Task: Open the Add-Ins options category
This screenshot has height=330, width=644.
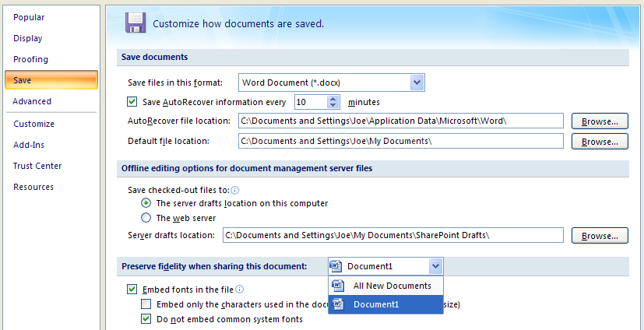Action: [x=29, y=145]
